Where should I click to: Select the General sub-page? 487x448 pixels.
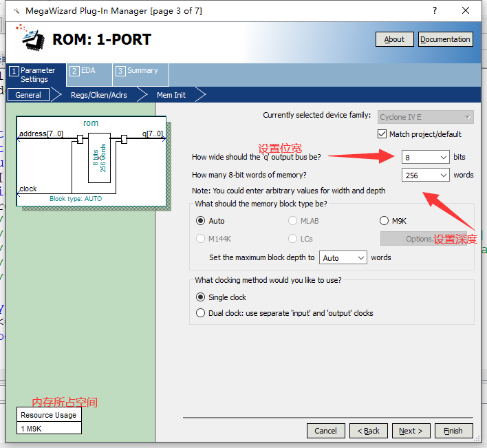28,95
